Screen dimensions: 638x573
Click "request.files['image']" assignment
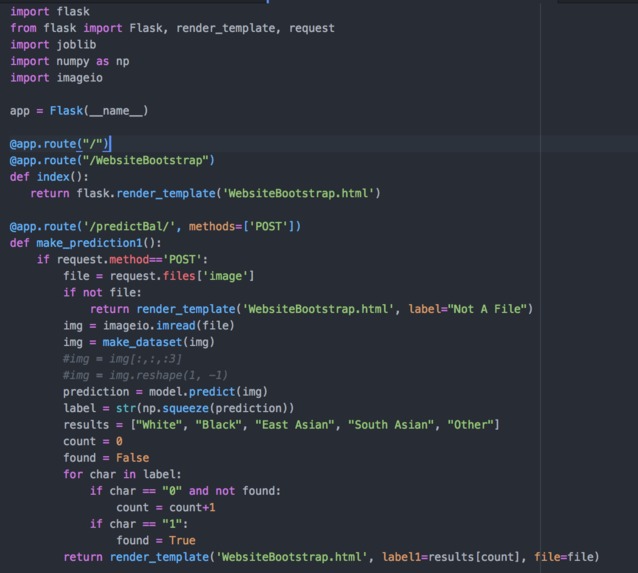tap(182, 276)
